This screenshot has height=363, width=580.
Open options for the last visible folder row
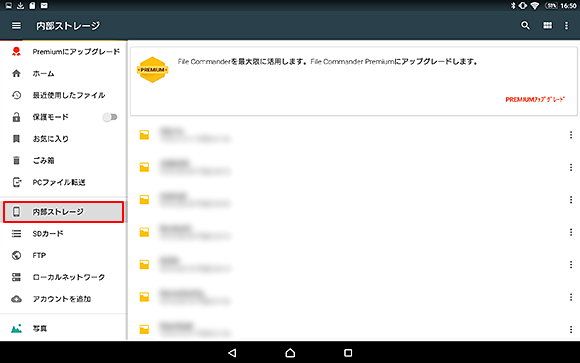point(571,329)
